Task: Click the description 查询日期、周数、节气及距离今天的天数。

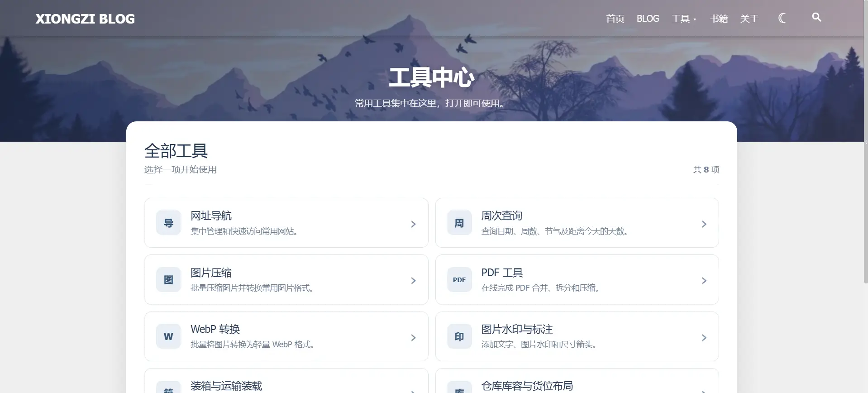Action: pos(555,231)
